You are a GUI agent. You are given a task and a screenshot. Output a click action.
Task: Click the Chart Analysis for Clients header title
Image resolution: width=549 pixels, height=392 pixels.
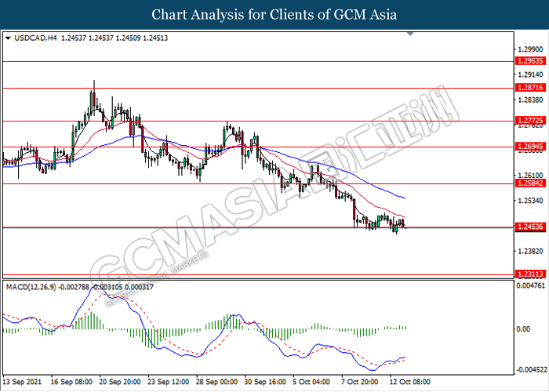pos(274,15)
